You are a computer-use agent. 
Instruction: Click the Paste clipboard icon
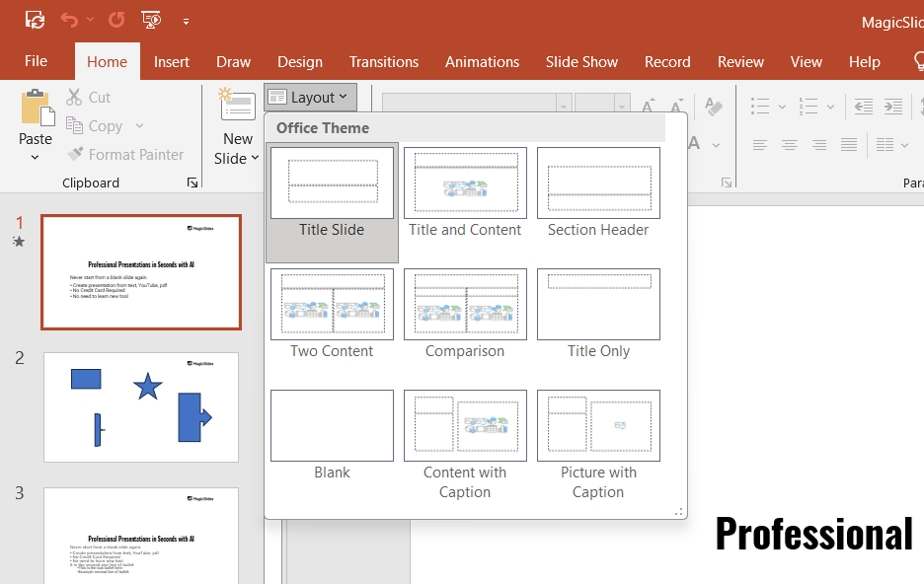pos(37,108)
